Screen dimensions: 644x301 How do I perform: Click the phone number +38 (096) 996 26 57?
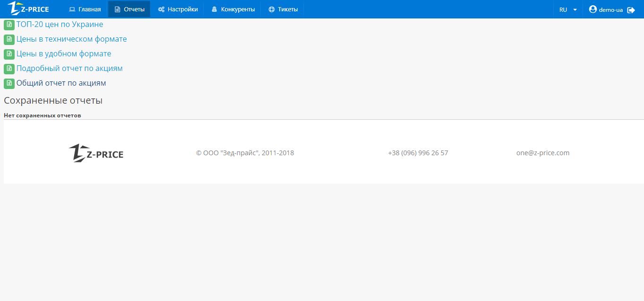[x=418, y=153]
